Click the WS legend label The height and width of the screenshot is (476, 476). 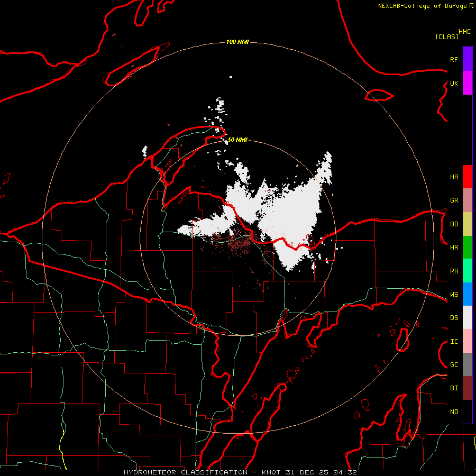pos(454,295)
